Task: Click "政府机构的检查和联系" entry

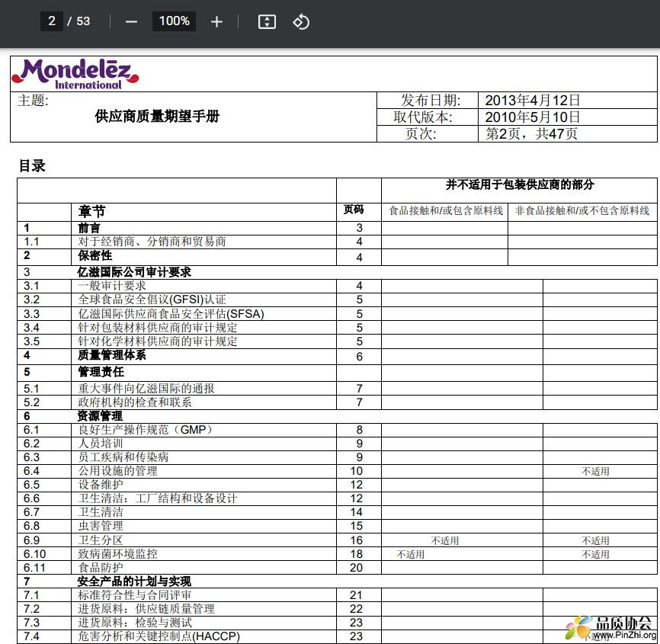Action: pos(135,402)
